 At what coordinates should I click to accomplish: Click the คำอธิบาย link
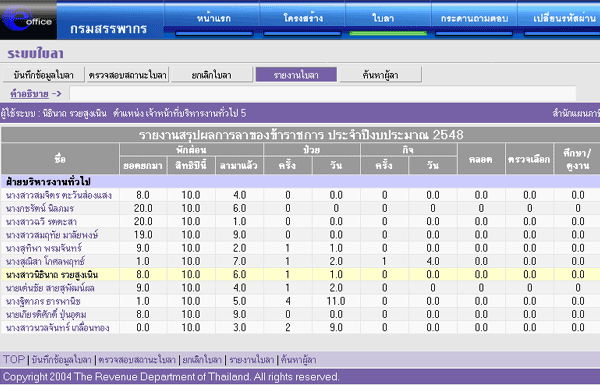29,93
